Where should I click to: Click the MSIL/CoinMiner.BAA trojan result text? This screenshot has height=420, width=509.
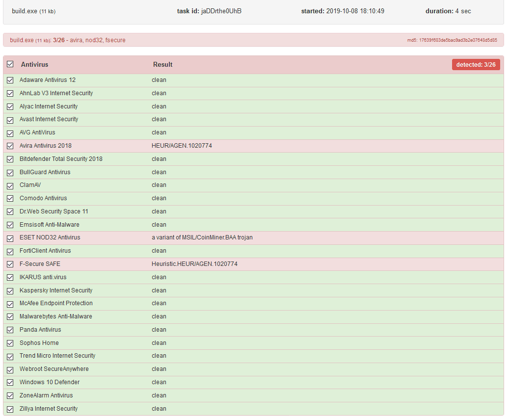pyautogui.click(x=202, y=237)
